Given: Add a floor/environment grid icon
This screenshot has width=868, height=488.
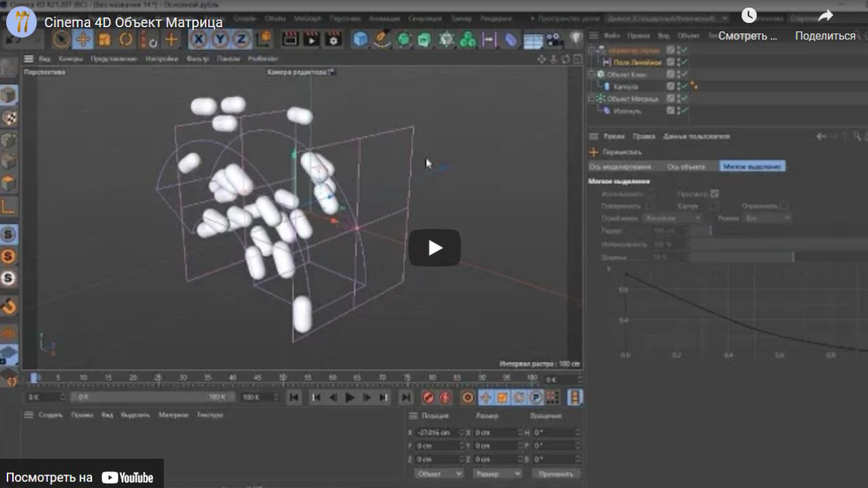Looking at the screenshot, I should (533, 41).
